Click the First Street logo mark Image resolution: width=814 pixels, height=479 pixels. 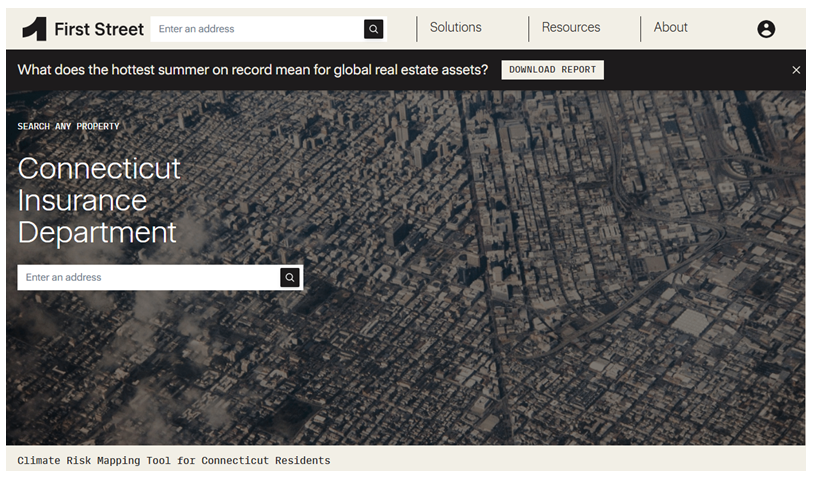tap(34, 29)
